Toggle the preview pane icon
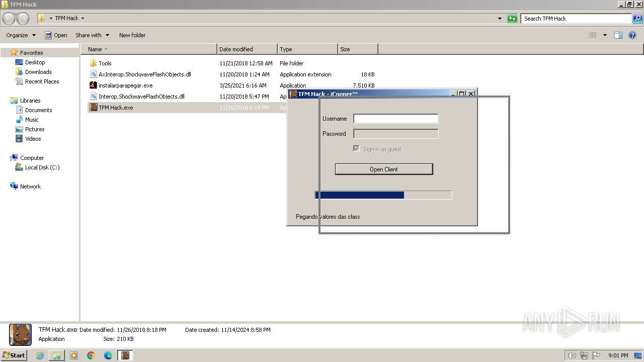Viewport: 644px width, 362px height. pos(618,35)
